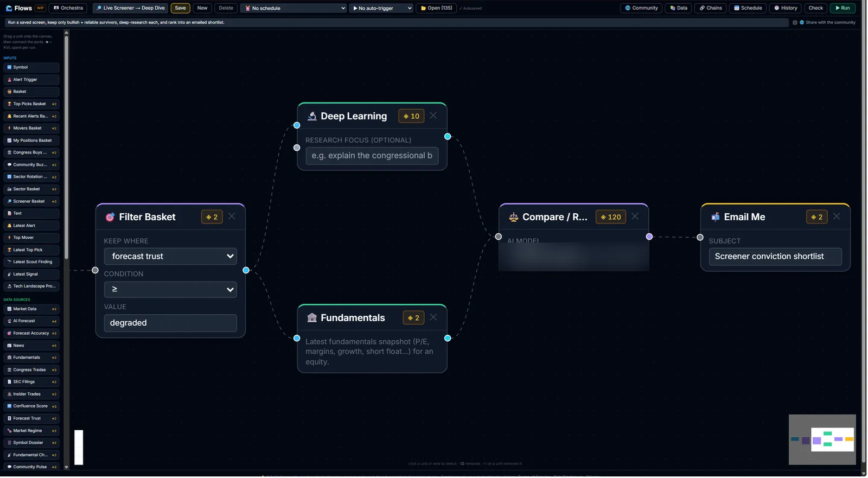The image size is (868, 478).
Task: Click the flow description text field
Action: tap(396, 22)
